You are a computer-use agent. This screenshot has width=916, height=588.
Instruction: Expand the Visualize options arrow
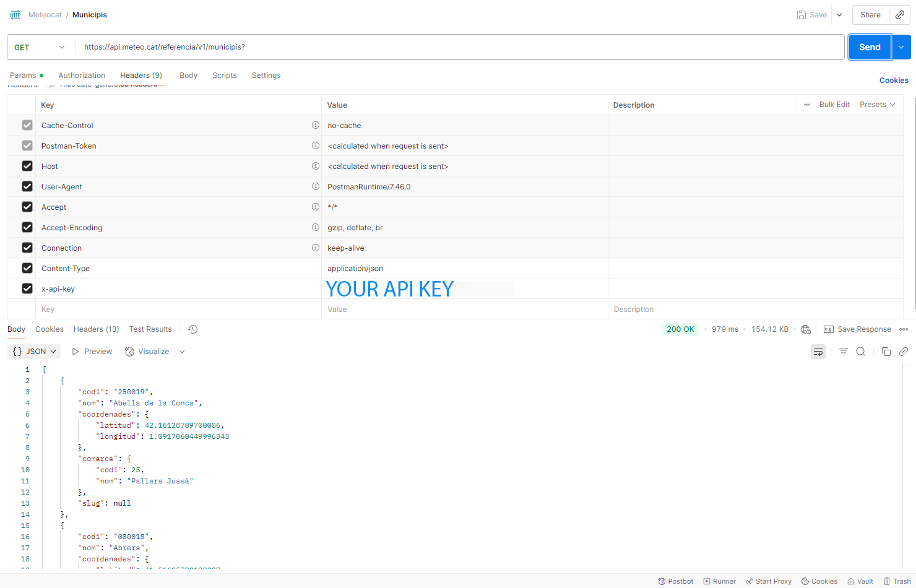pyautogui.click(x=182, y=352)
